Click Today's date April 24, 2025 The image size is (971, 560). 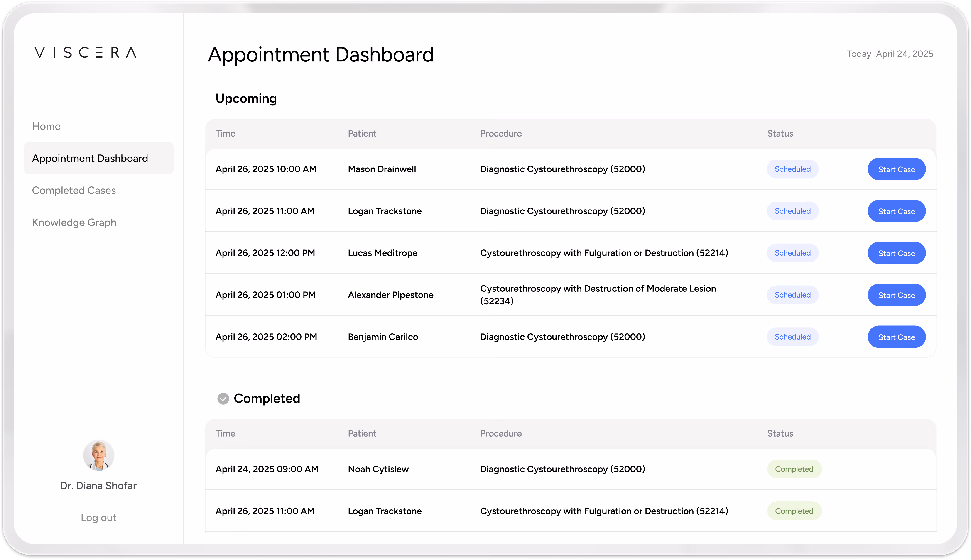pos(905,54)
